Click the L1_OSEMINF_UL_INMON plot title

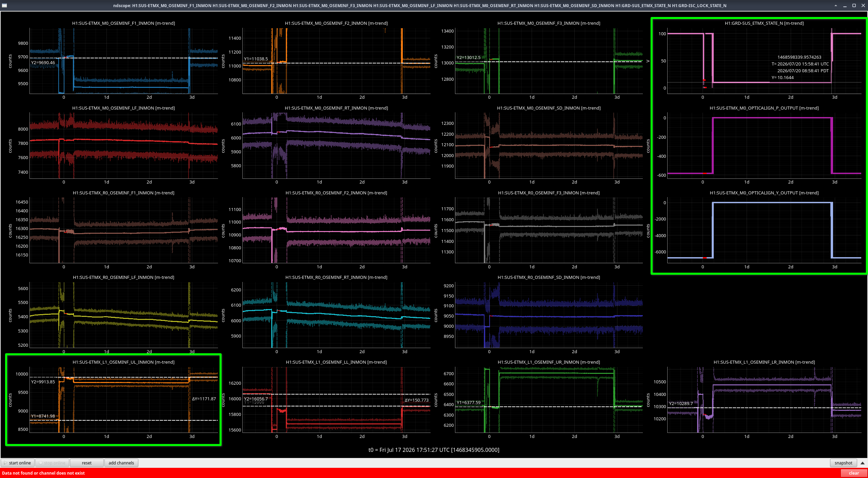pos(123,362)
